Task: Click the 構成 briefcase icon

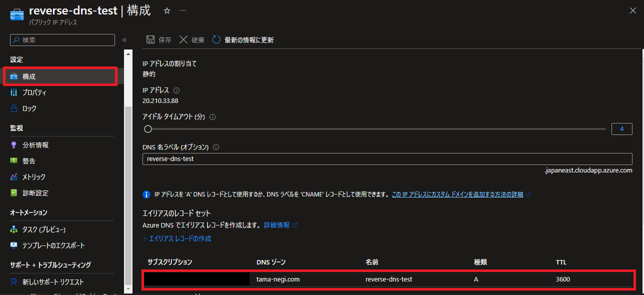Action: click(x=14, y=76)
